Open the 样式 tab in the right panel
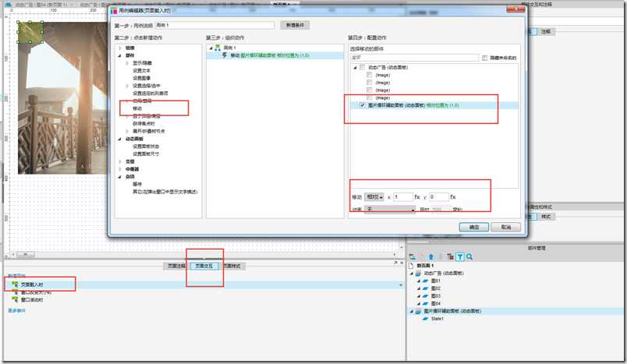Image resolution: width=627 pixels, height=364 pixels. (x=545, y=216)
